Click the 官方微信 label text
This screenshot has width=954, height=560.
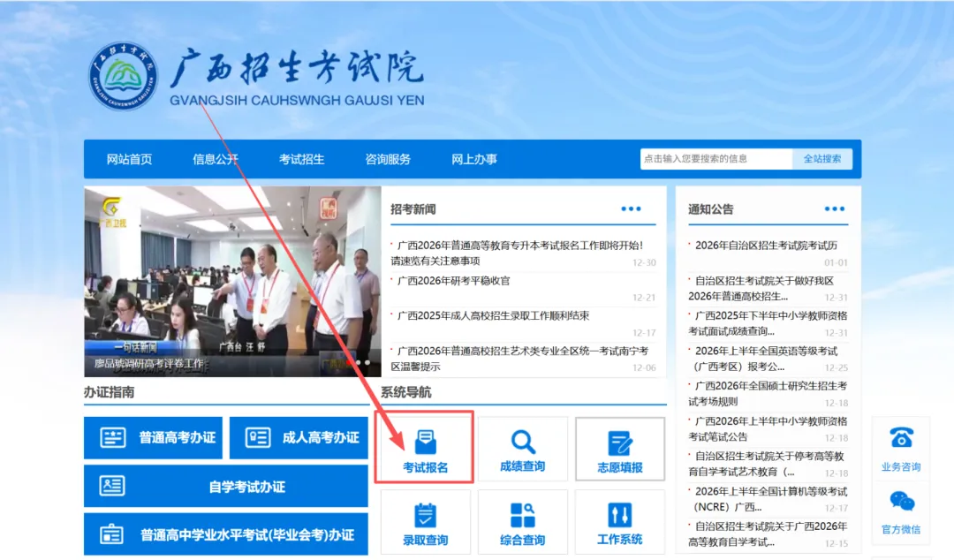click(901, 530)
